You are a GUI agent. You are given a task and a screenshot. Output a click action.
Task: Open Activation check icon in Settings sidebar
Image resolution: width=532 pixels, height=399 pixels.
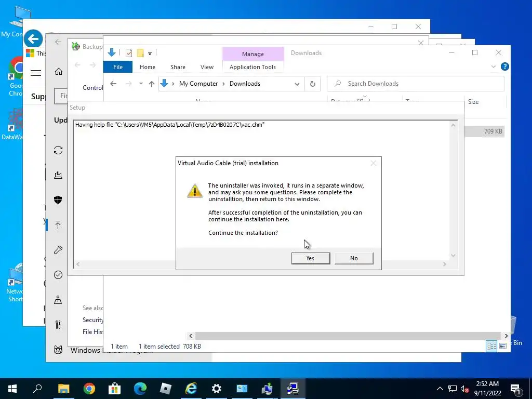[58, 275]
